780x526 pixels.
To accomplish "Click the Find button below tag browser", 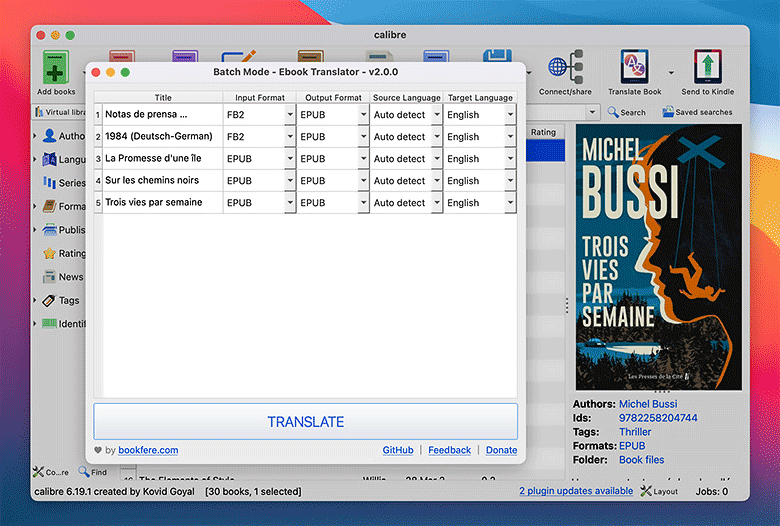I will (x=93, y=472).
